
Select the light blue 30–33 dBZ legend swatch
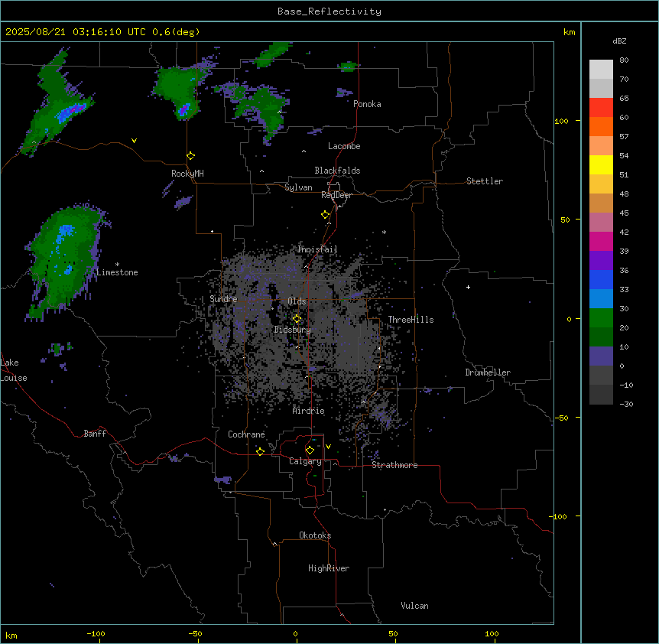[x=601, y=299]
